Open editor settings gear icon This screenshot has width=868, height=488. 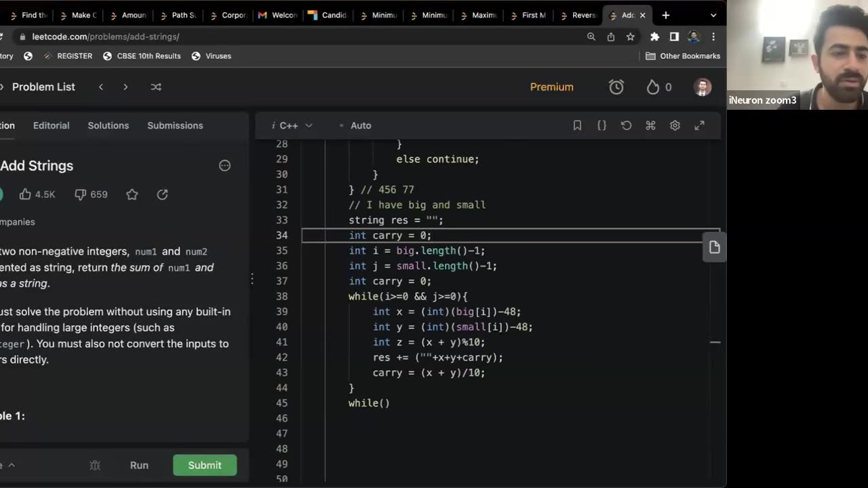[x=675, y=125]
